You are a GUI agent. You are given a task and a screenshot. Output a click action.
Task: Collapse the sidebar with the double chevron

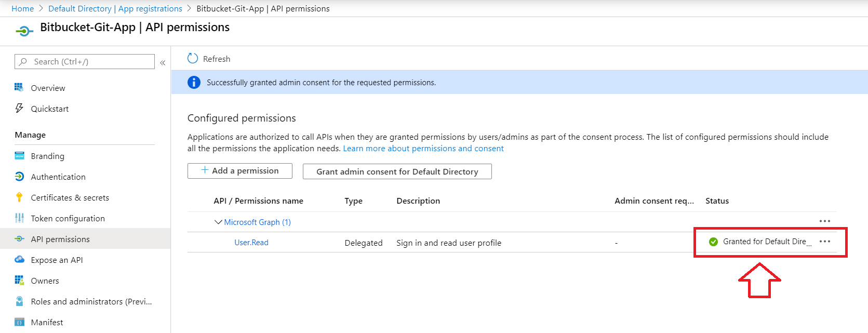163,62
